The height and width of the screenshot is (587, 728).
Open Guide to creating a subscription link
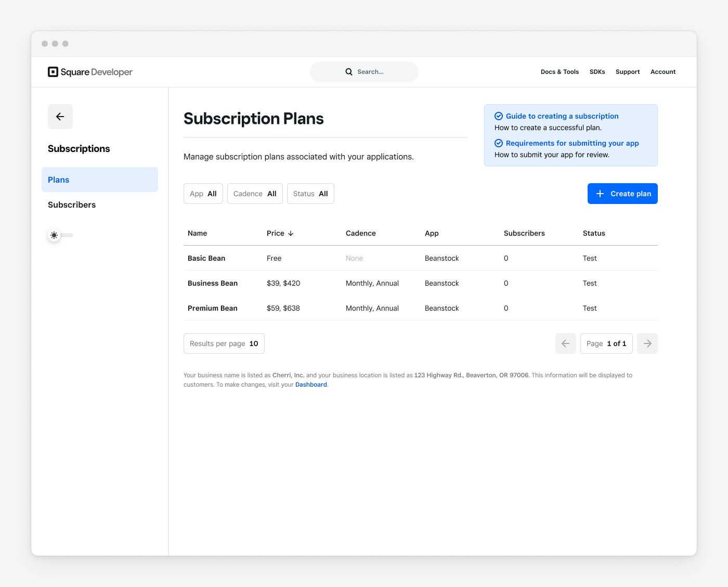click(x=562, y=116)
